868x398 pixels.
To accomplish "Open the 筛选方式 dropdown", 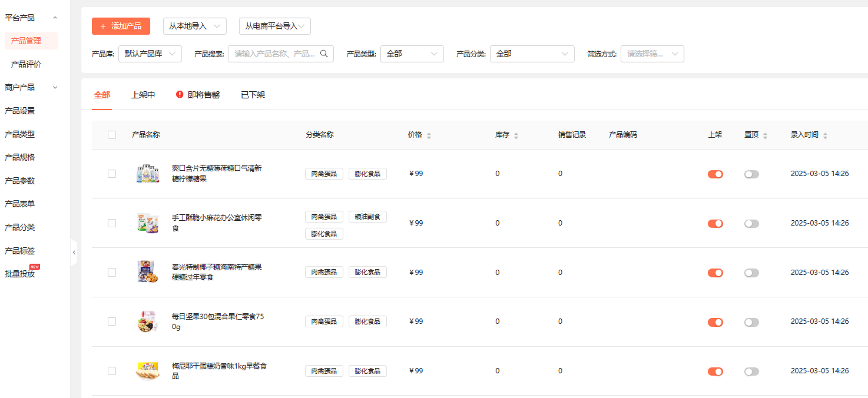I will point(652,53).
